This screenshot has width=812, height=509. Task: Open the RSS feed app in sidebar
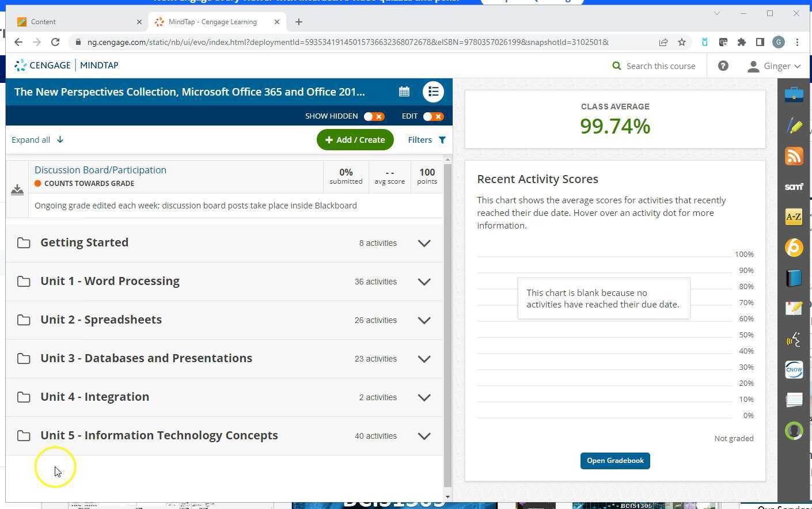coord(794,156)
